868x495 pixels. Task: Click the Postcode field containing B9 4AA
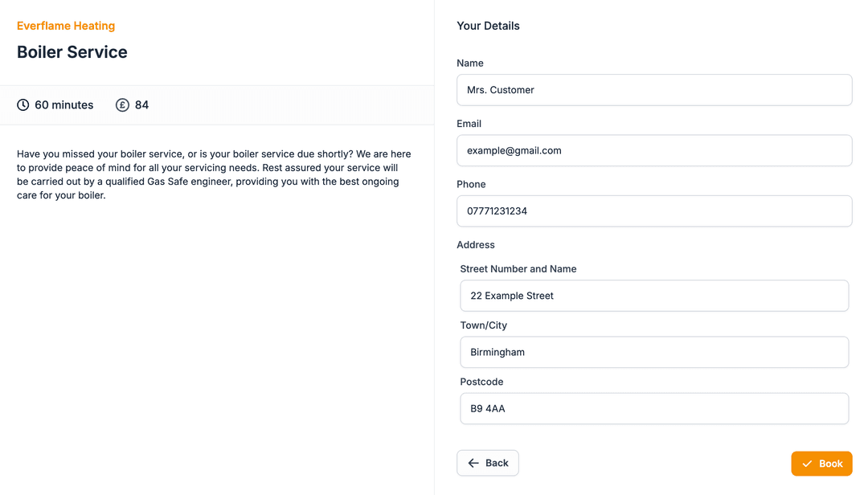[x=654, y=408]
